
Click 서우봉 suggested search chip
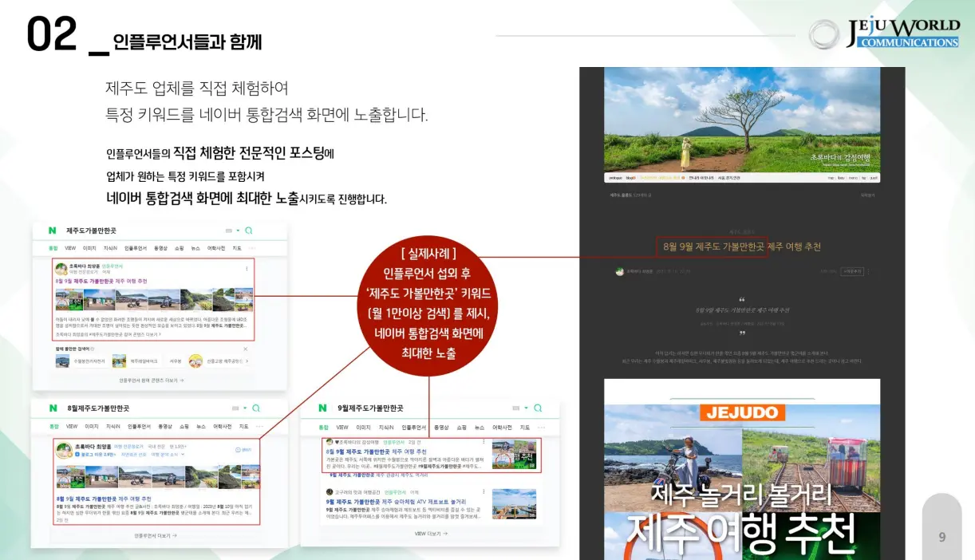pyautogui.click(x=176, y=361)
